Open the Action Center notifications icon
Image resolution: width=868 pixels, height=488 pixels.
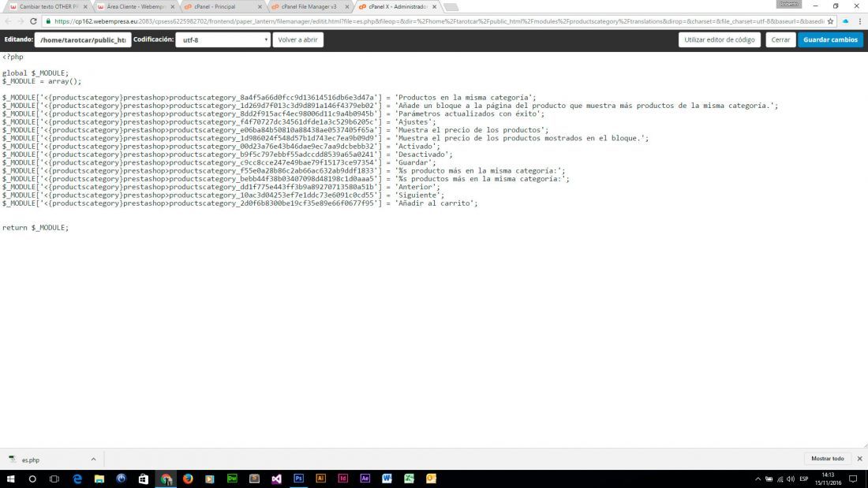pos(853,479)
